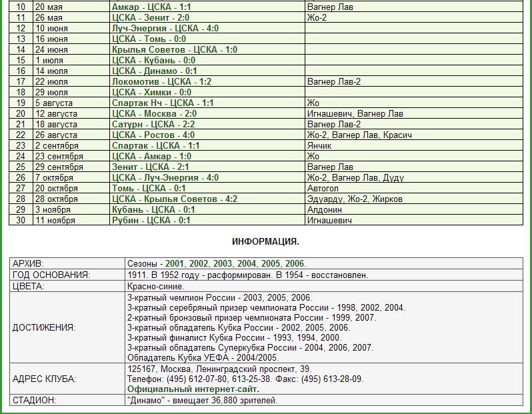
Task: Select the date cell 24 июня
Action: [71, 50]
